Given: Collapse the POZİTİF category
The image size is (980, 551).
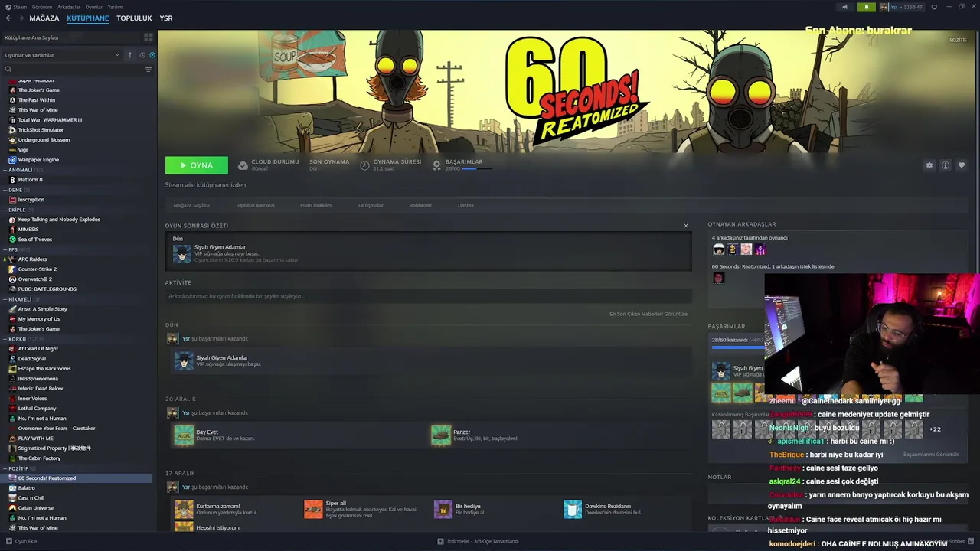Looking at the screenshot, I should (x=5, y=468).
